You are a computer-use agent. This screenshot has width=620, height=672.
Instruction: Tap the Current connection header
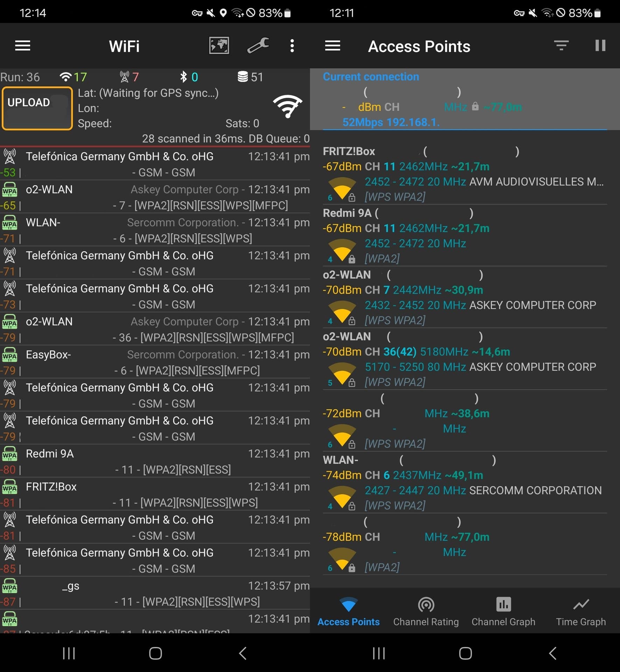[371, 77]
